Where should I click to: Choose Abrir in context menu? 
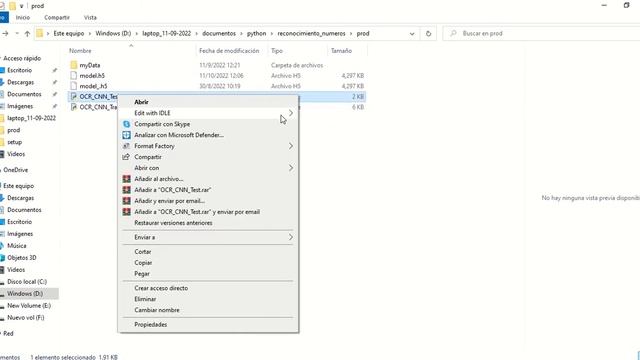[x=141, y=102]
